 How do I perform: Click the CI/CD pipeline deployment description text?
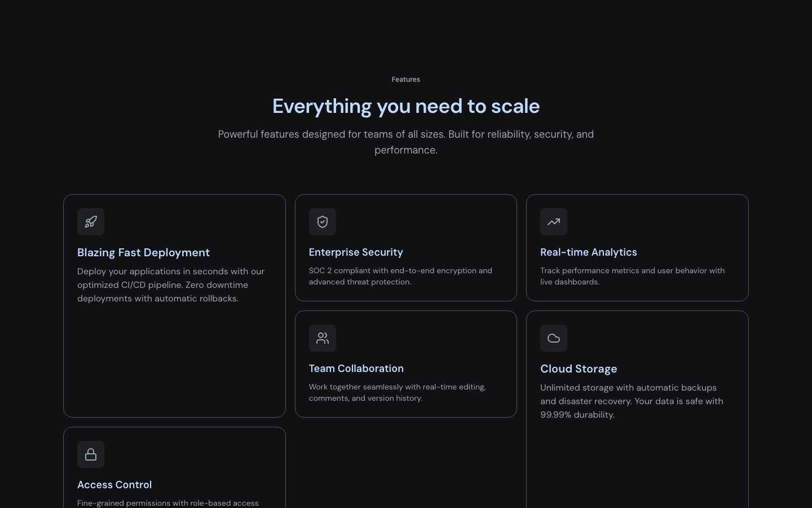[x=171, y=285]
